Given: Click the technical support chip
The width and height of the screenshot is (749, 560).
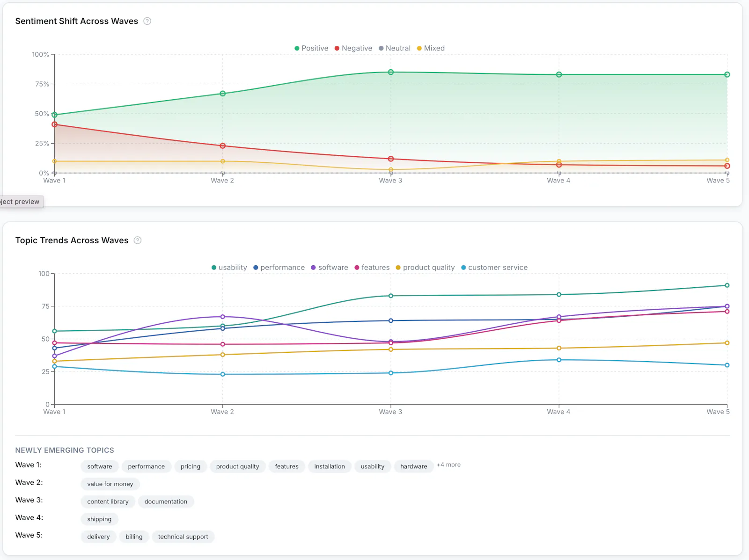Looking at the screenshot, I should (183, 537).
